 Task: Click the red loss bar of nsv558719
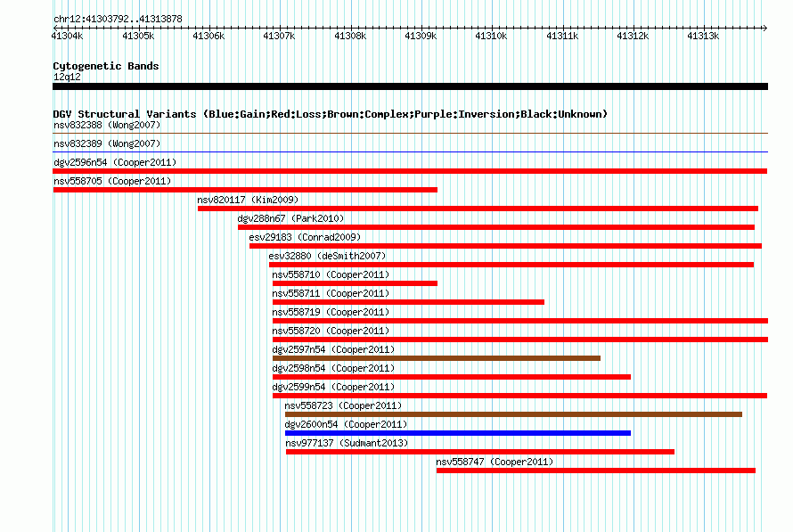519,321
